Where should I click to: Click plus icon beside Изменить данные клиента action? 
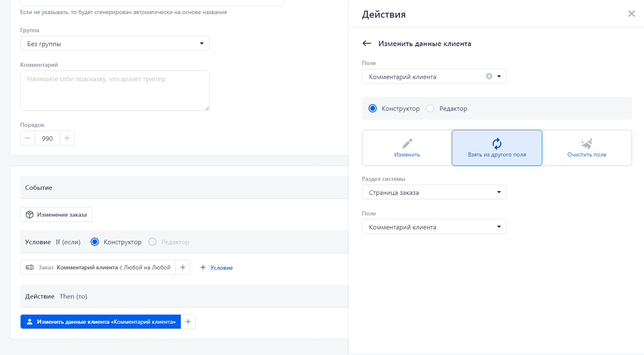pos(188,322)
